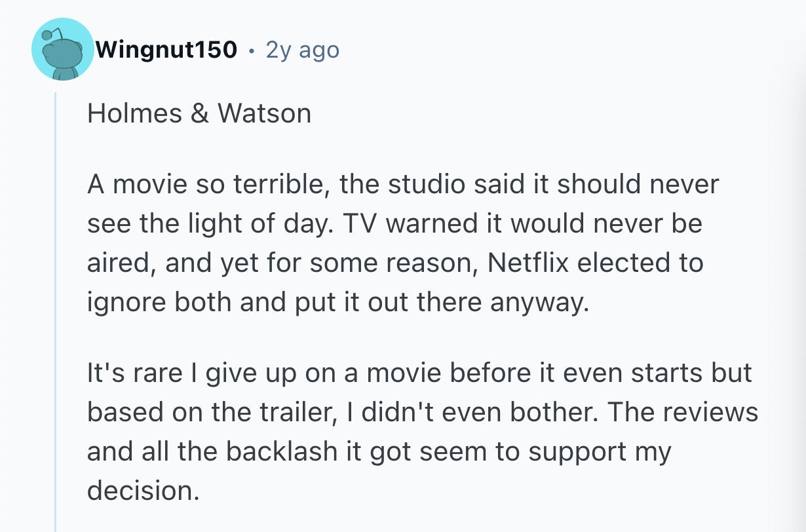Open the Wingnut150 user profile link

(x=166, y=50)
